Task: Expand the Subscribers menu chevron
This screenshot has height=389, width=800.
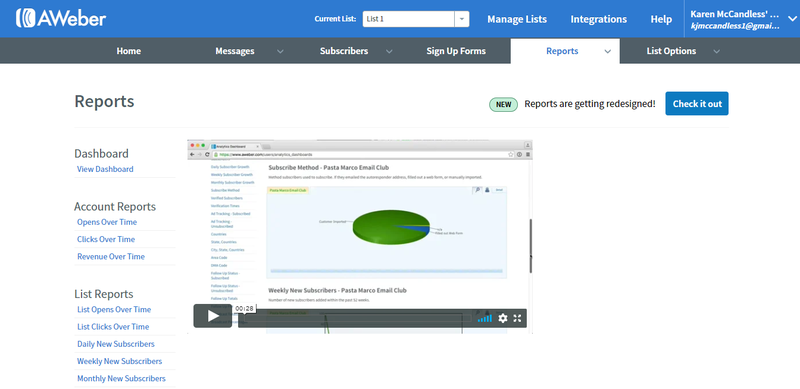Action: pos(389,51)
